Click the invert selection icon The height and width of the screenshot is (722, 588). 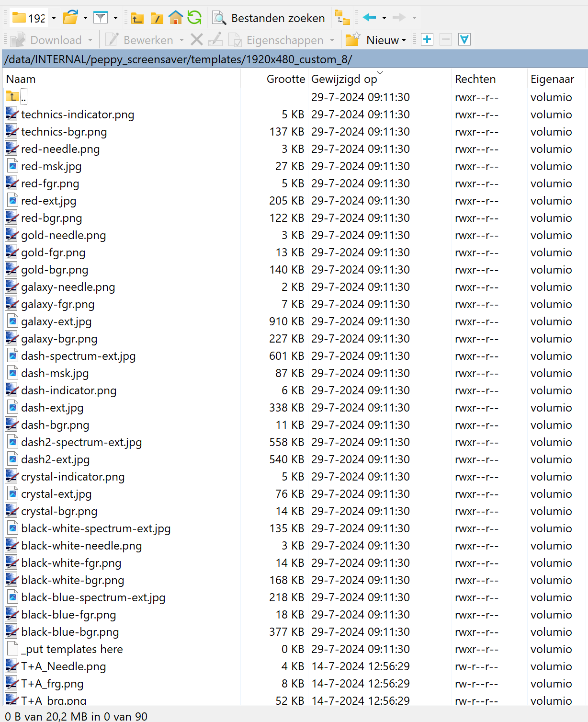pyautogui.click(x=464, y=40)
